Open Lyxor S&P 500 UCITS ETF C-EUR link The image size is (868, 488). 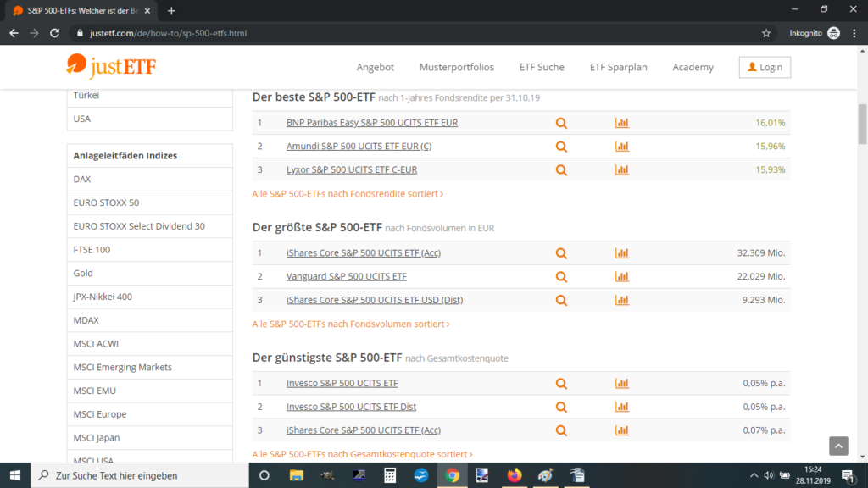click(352, 169)
